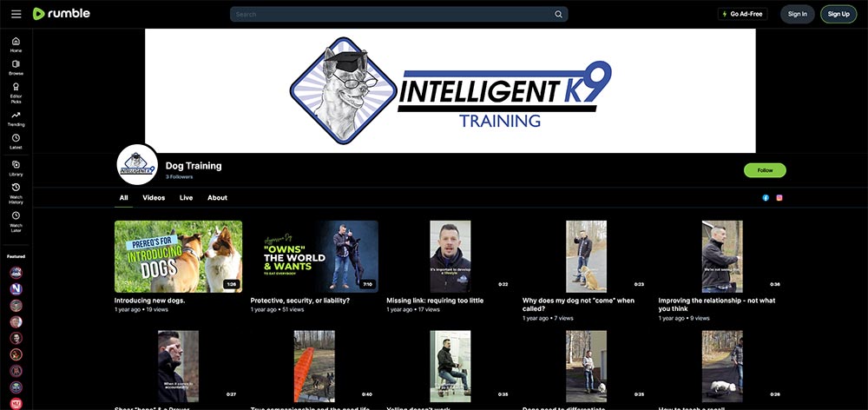868x410 pixels.
Task: Play the 0:35 seated man video thumbnail
Action: (450, 367)
